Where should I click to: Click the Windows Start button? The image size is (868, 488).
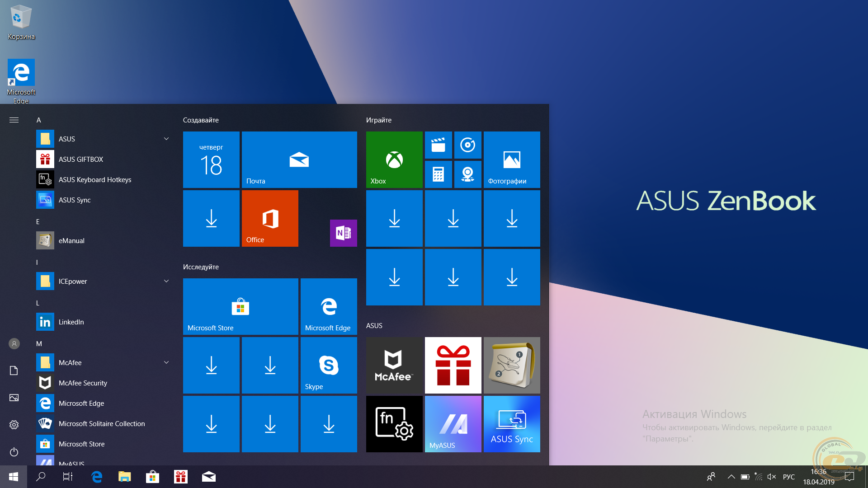(14, 477)
